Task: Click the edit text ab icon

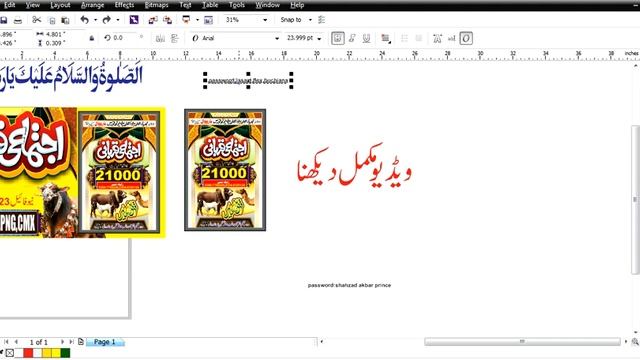Action: coord(451,38)
